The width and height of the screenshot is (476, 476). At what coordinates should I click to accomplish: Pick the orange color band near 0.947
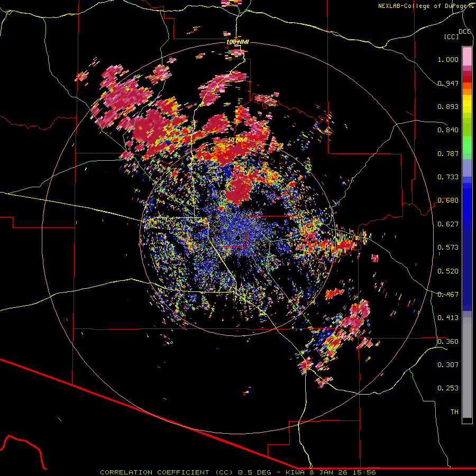click(x=467, y=86)
